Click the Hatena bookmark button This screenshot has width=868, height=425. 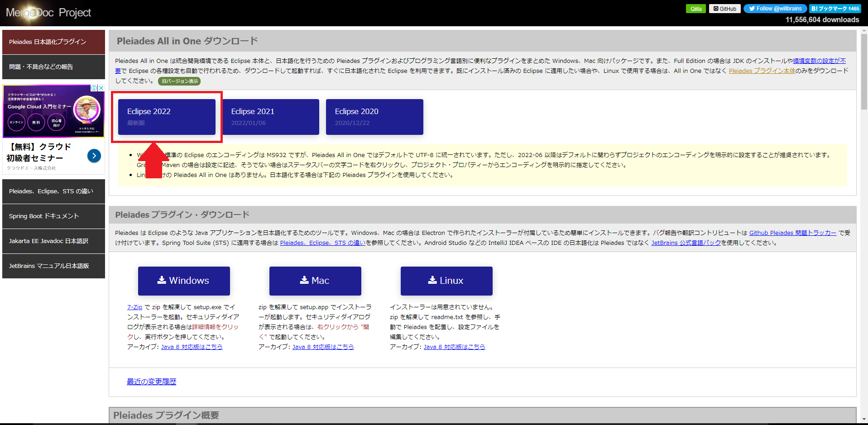pyautogui.click(x=835, y=9)
